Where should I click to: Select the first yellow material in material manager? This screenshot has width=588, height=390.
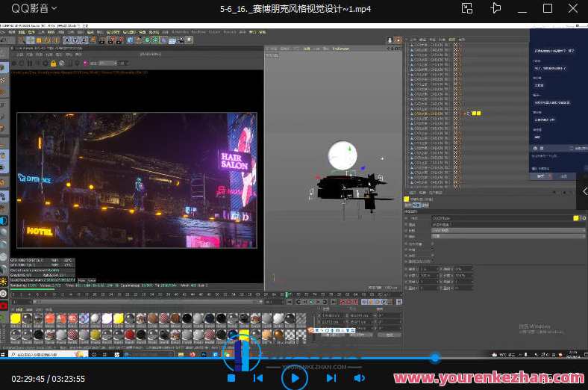(15, 319)
